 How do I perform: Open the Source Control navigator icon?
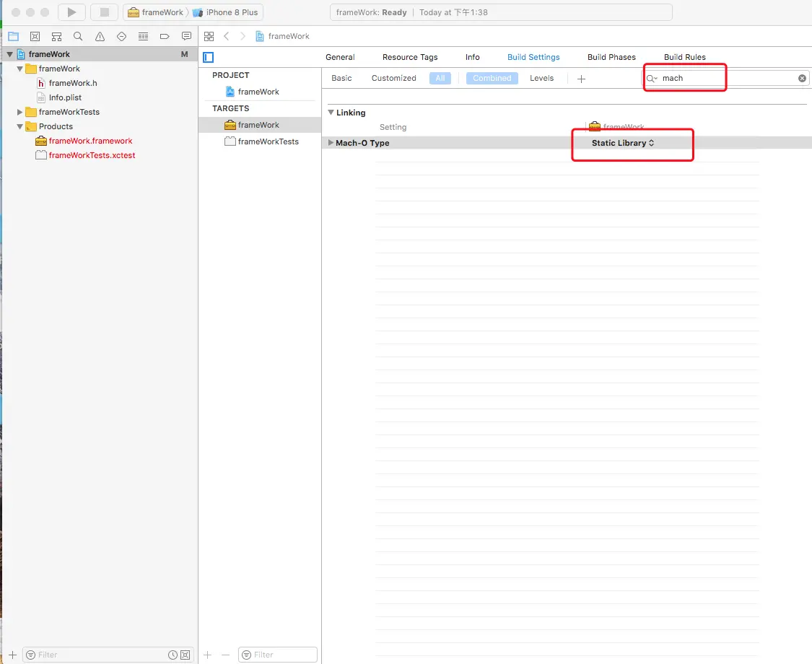[x=35, y=36]
